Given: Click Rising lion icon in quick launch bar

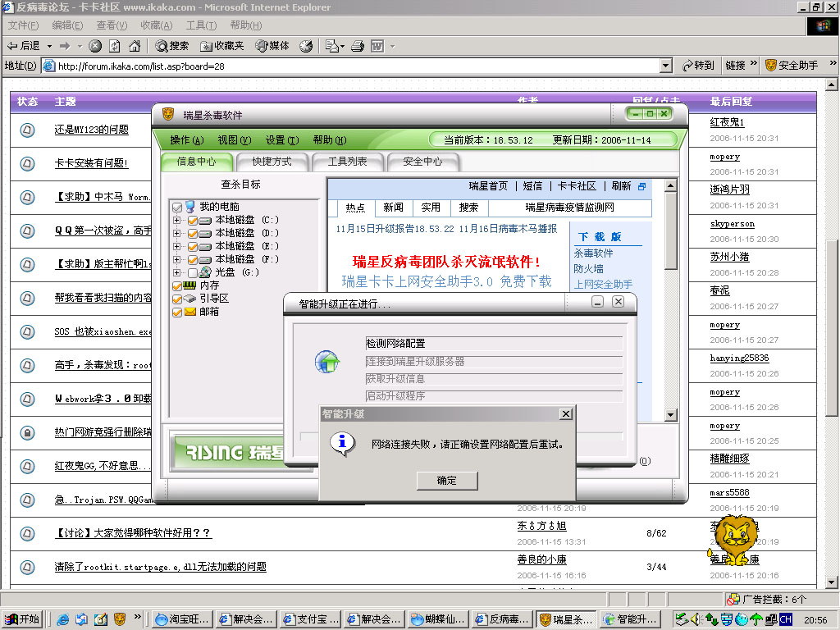Looking at the screenshot, I should (120, 619).
